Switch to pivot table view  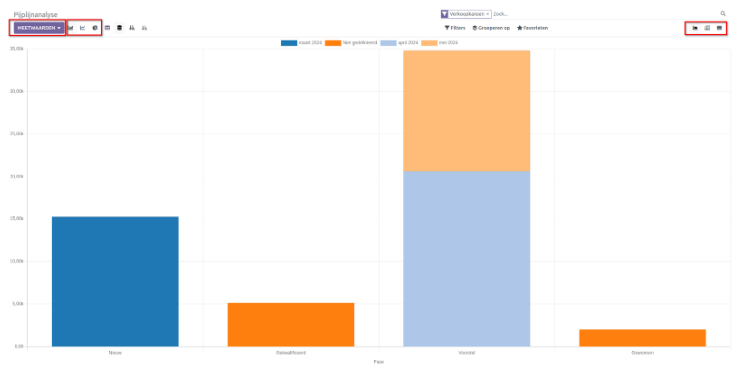tap(707, 28)
